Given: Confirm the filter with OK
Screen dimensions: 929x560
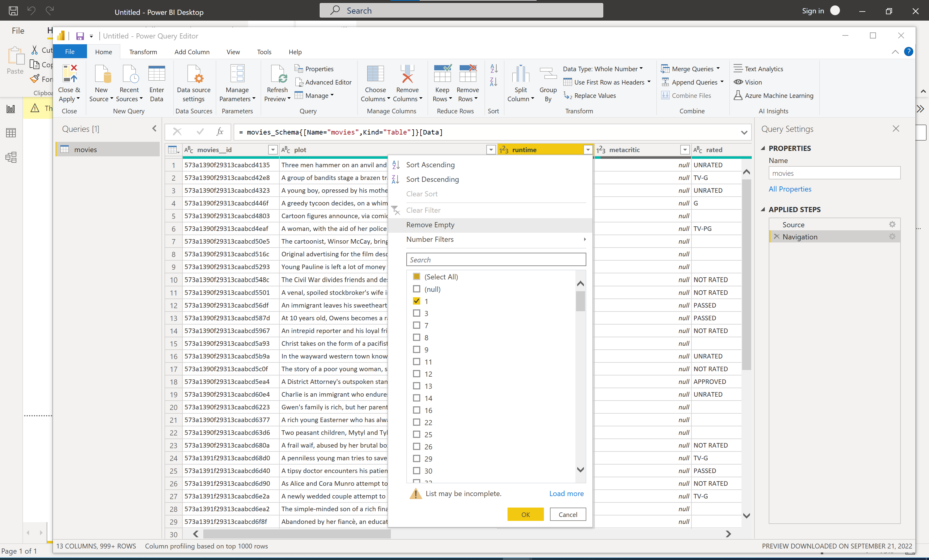Looking at the screenshot, I should pyautogui.click(x=525, y=514).
